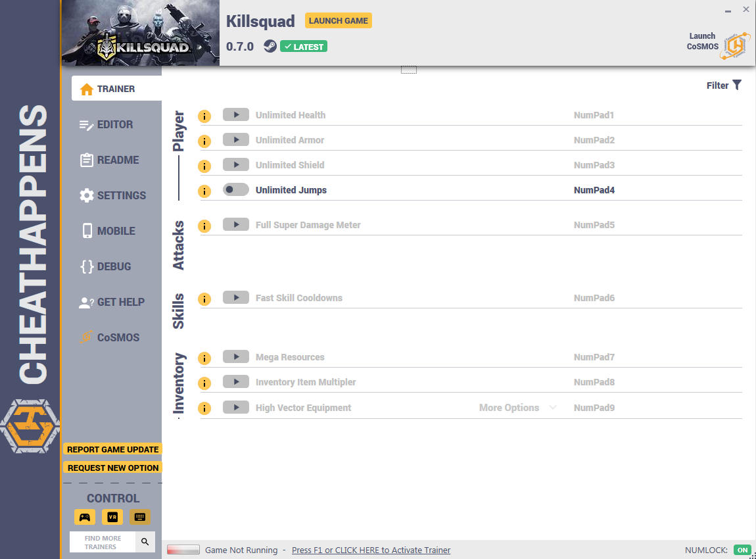
Task: Activate Mega Resources play button
Action: (236, 357)
